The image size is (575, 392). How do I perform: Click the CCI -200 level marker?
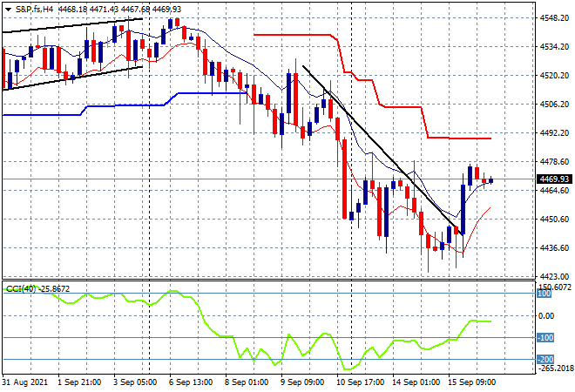point(545,360)
